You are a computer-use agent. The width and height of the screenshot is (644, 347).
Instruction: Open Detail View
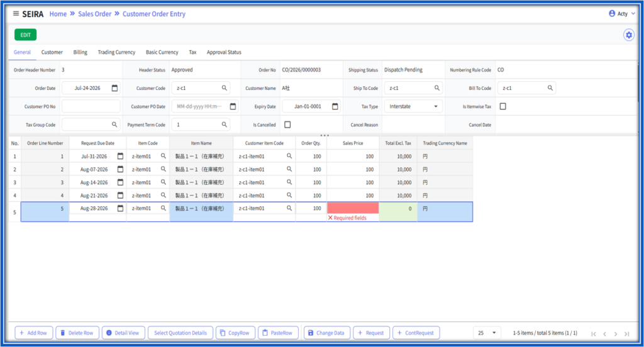click(123, 333)
